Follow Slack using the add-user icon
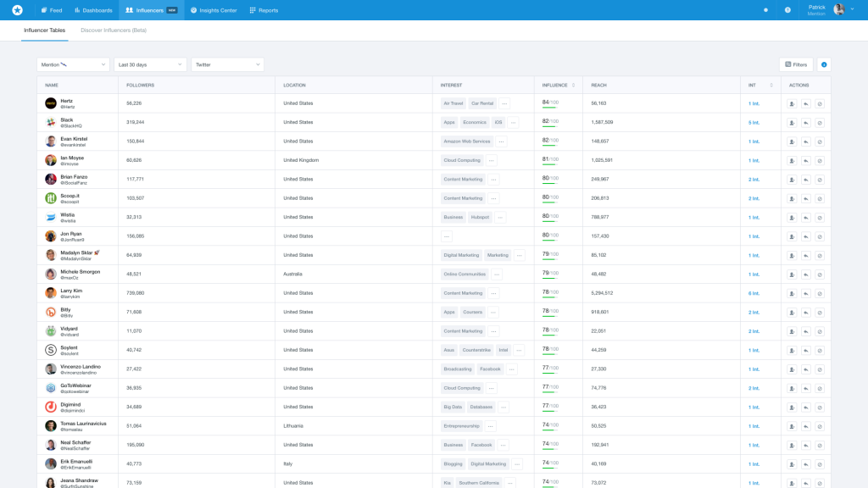868x488 pixels. pyautogui.click(x=792, y=122)
